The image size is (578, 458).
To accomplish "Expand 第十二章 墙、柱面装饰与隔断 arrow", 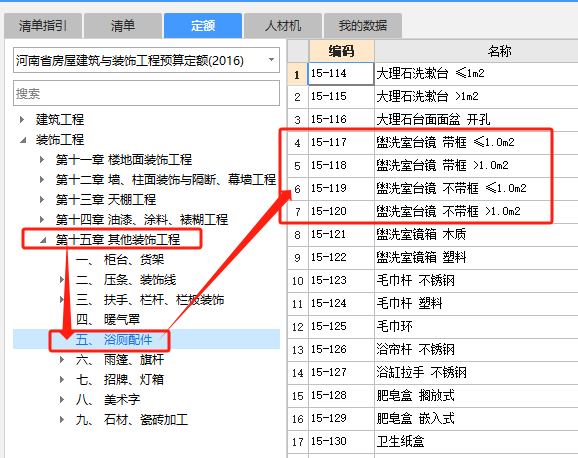I will coord(42,180).
